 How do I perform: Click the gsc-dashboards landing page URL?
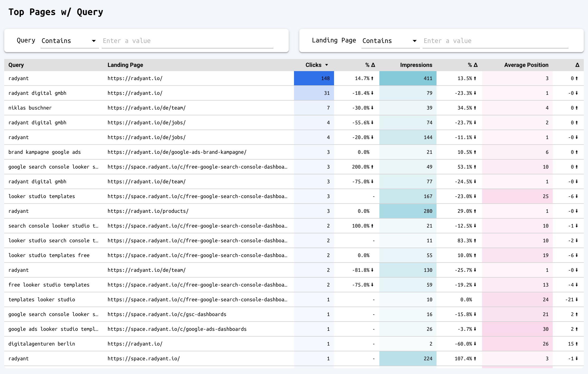pos(167,314)
